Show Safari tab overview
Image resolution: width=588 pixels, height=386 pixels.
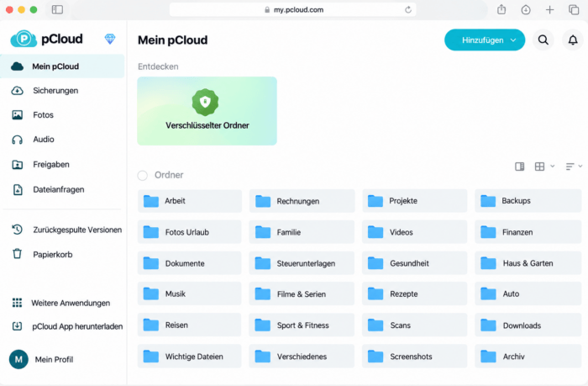pos(574,10)
